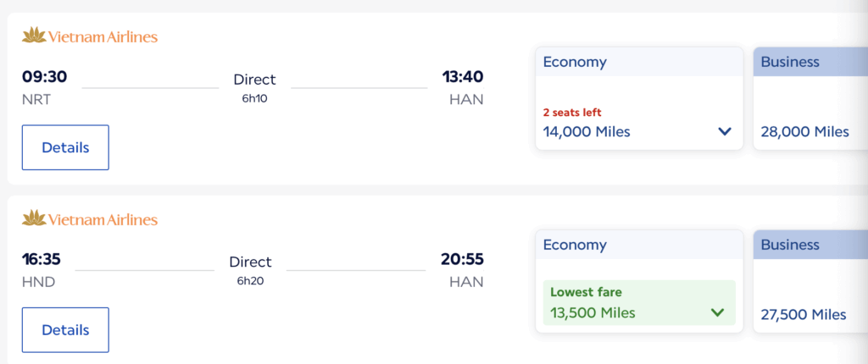The image size is (868, 364).
Task: Click the Vietnam Airlines lotus logo, first flight
Action: click(x=34, y=36)
